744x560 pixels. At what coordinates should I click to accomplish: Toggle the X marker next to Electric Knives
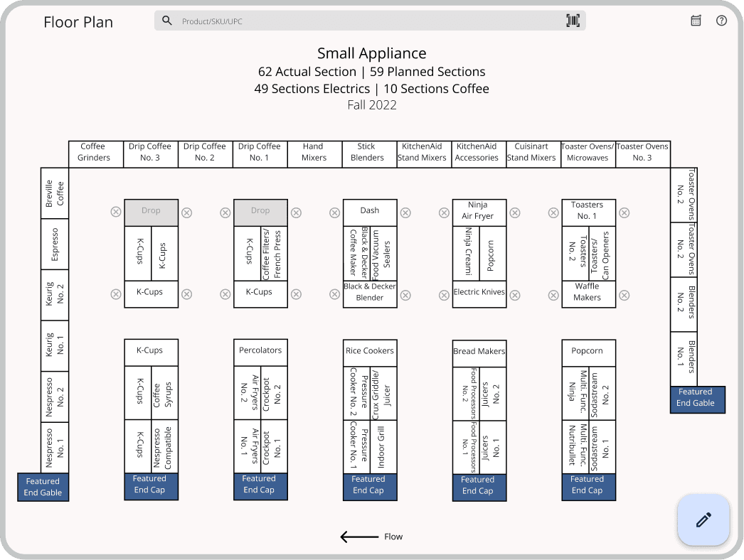(443, 294)
